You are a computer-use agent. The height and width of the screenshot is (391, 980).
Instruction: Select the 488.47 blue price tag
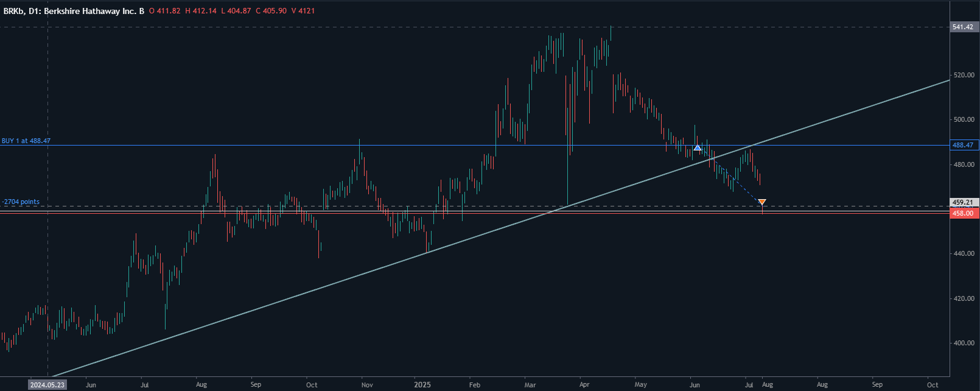pyautogui.click(x=964, y=146)
